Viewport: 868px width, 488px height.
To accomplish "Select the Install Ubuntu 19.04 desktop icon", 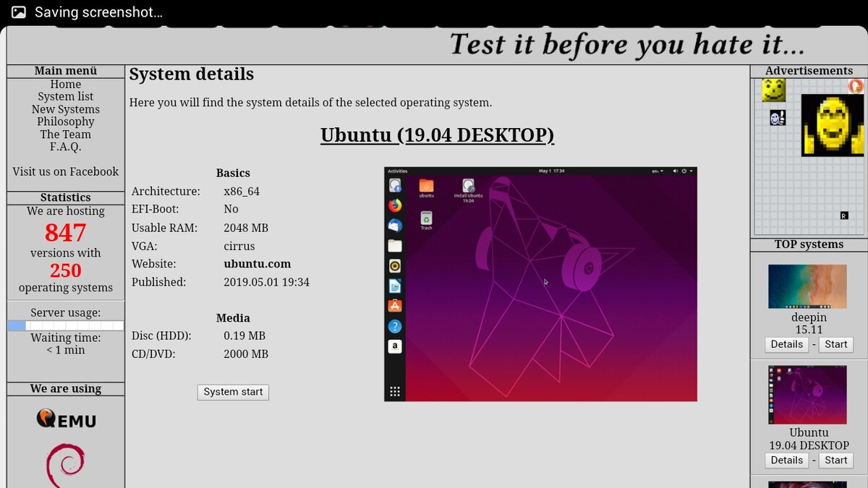I will 469,191.
